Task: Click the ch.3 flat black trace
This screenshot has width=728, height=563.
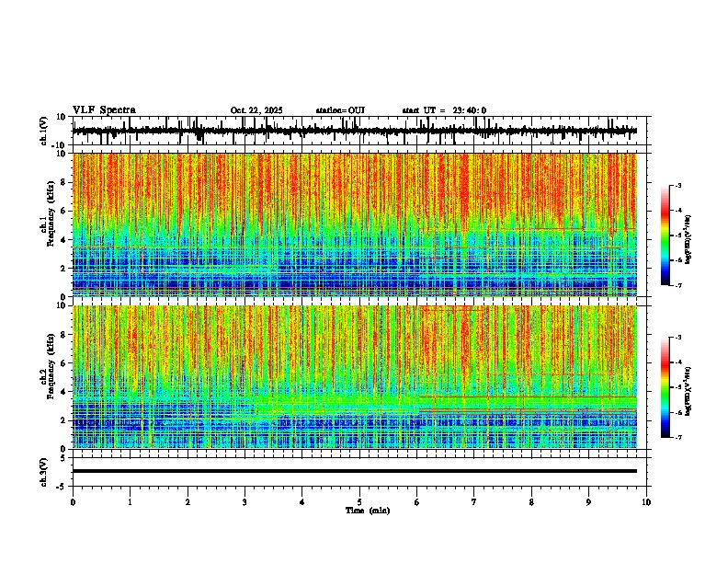Action: (355, 471)
